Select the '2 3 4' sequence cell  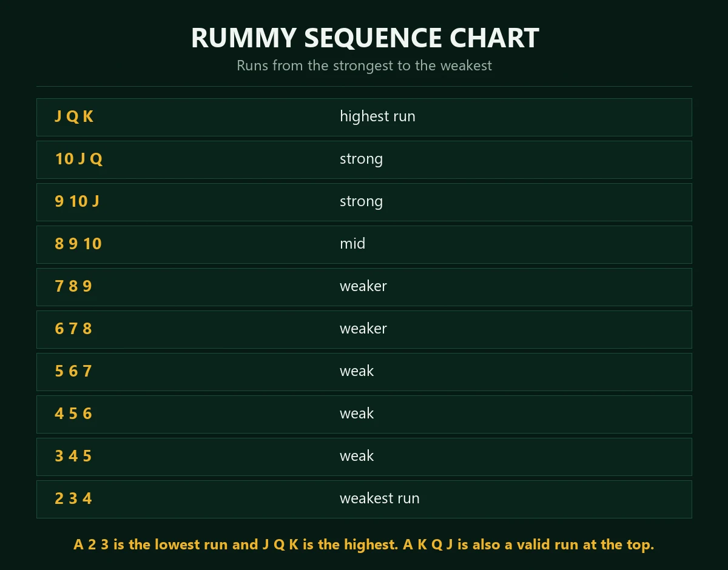pos(73,498)
